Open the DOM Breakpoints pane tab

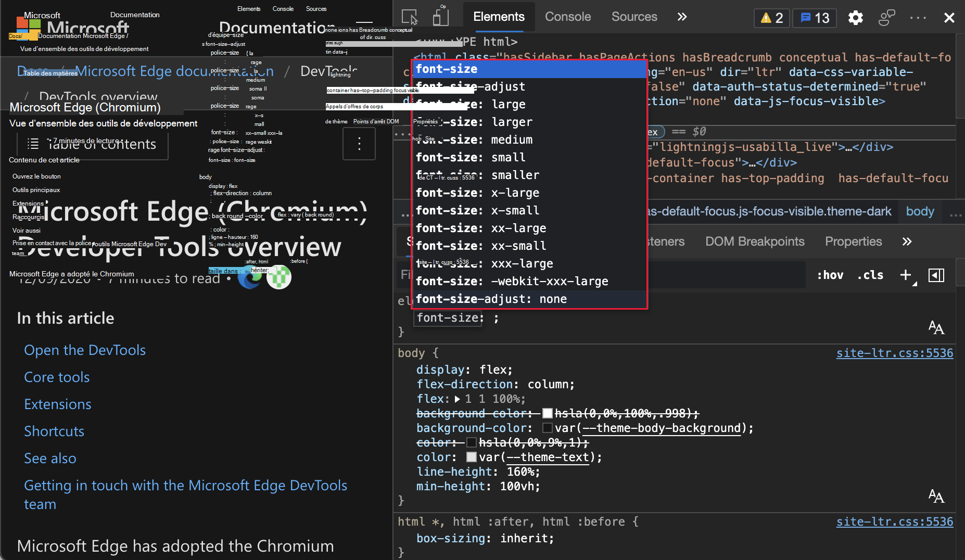(x=755, y=241)
